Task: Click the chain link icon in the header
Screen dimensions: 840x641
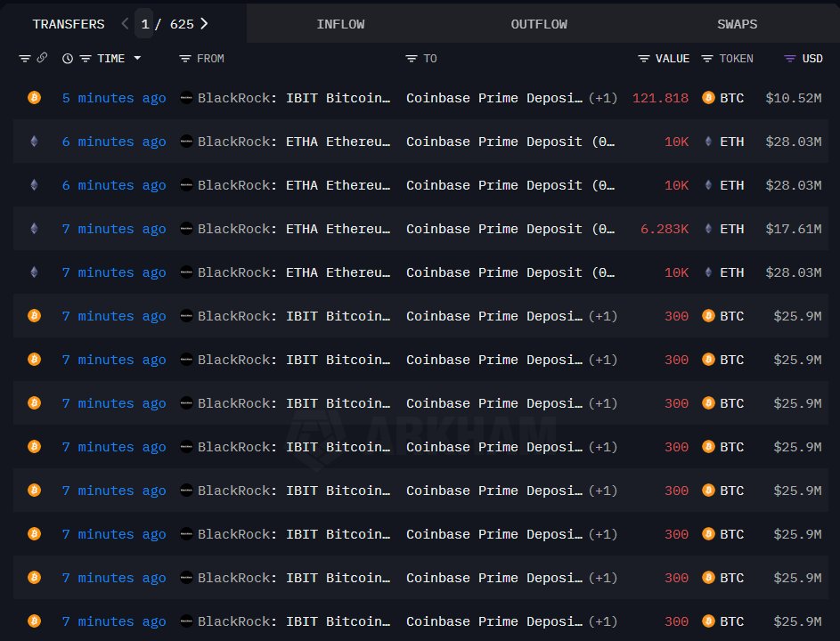Action: 42,58
